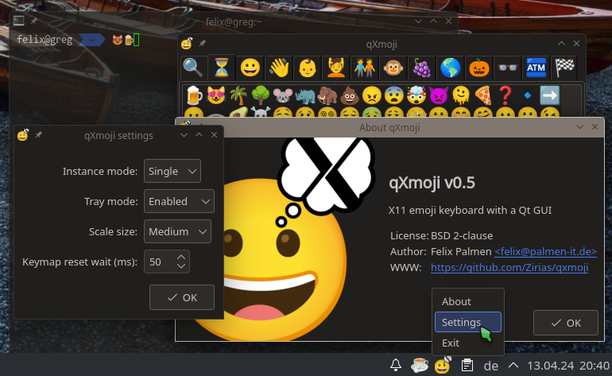Open the github.com/Zirias/qxmoji link
Image resolution: width=612 pixels, height=376 pixels.
click(509, 267)
